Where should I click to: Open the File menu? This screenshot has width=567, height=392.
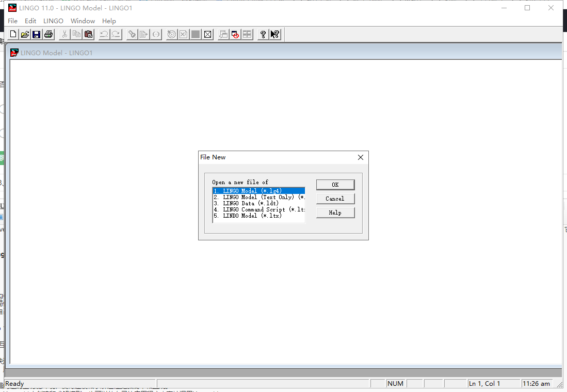tap(12, 21)
